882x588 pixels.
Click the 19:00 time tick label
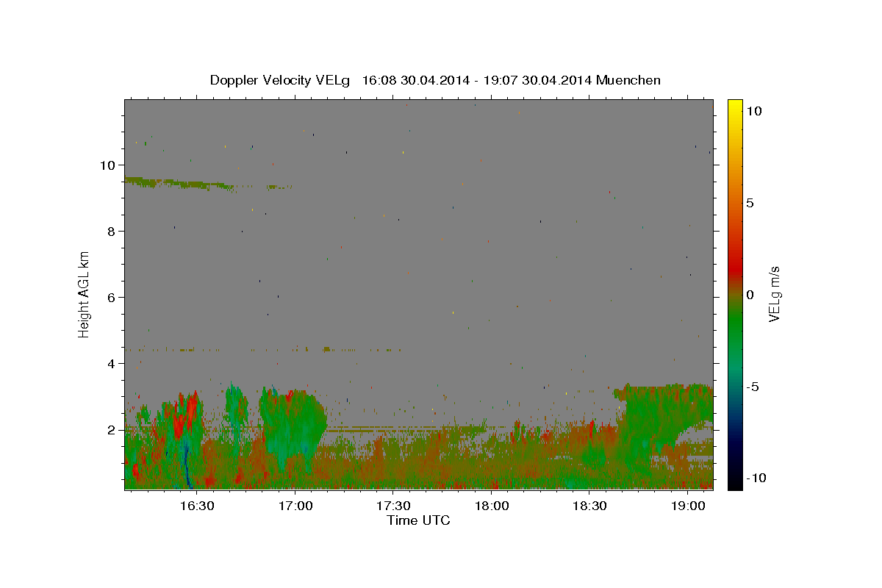point(687,506)
